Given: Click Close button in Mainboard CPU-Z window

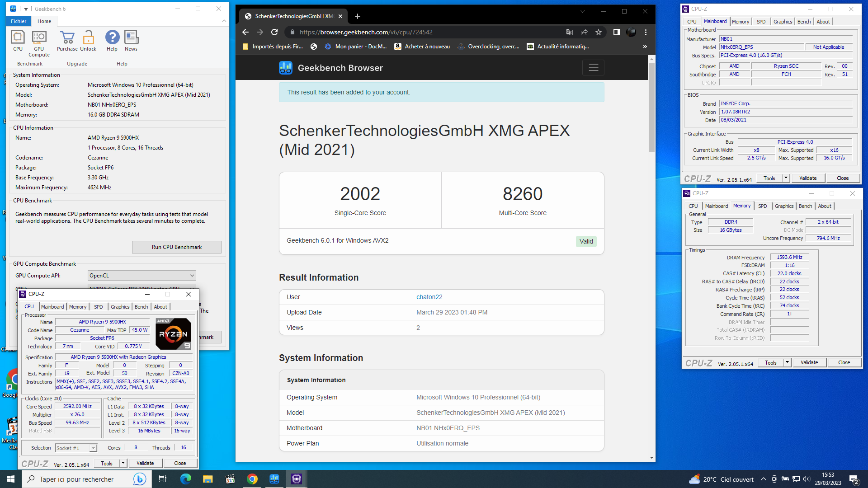Looking at the screenshot, I should (x=843, y=178).
